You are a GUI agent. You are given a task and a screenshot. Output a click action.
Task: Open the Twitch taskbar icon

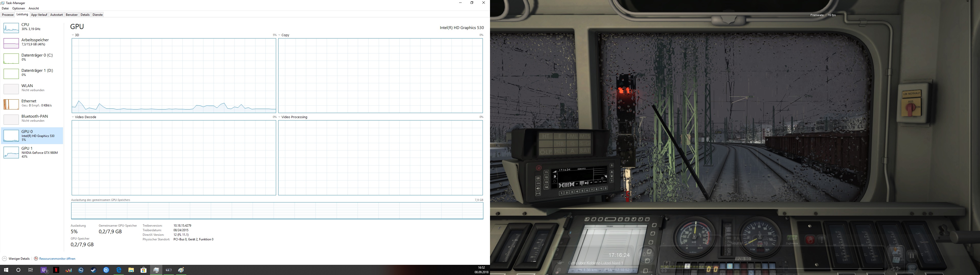pos(44,270)
